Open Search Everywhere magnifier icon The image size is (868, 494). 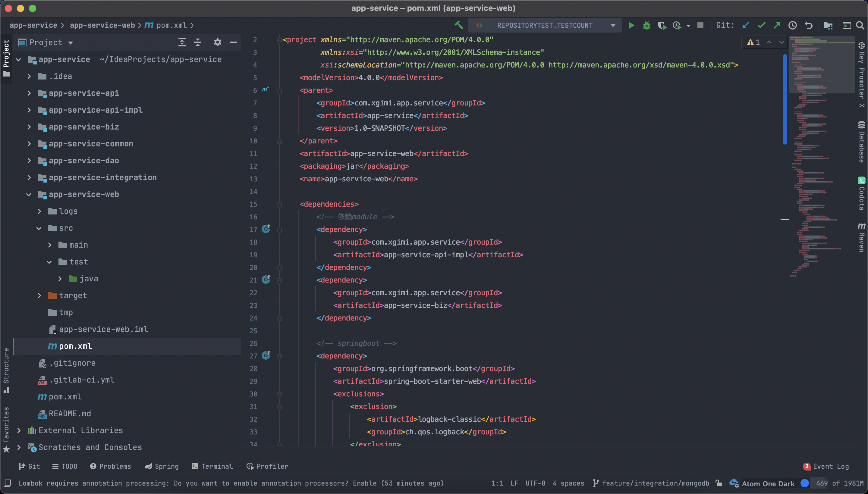(860, 25)
